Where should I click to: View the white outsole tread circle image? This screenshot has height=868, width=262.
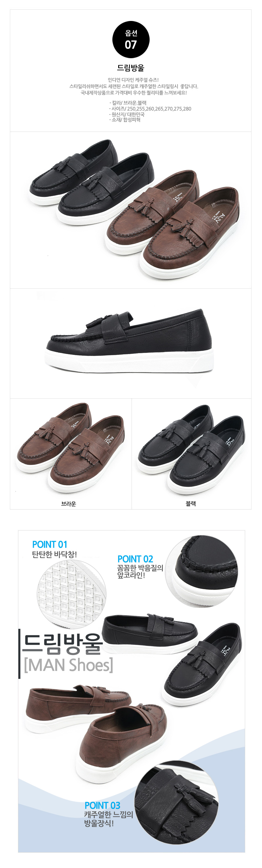72,594
